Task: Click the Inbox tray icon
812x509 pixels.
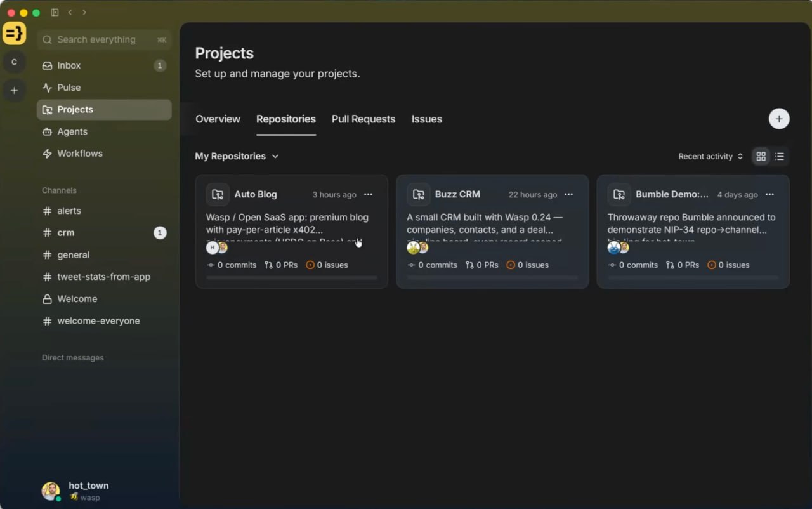Action: click(x=47, y=65)
